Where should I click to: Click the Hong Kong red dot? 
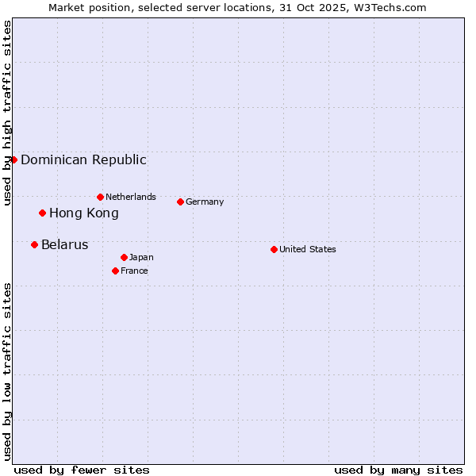point(42,213)
